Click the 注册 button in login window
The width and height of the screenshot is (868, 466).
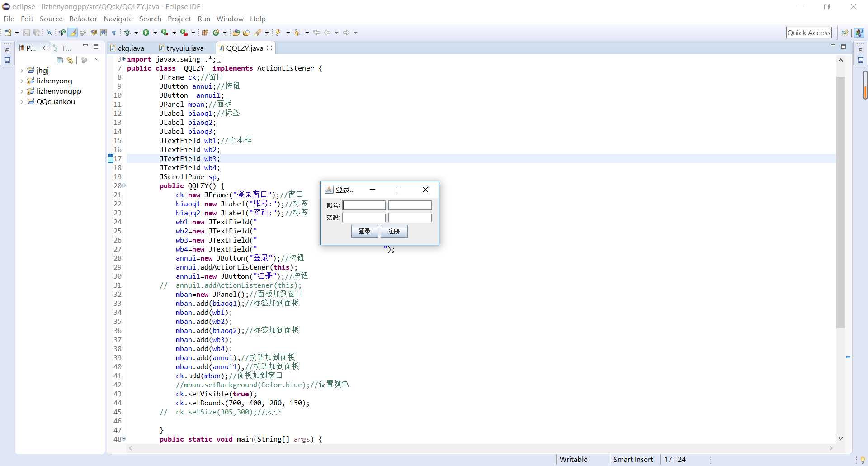[x=394, y=231]
